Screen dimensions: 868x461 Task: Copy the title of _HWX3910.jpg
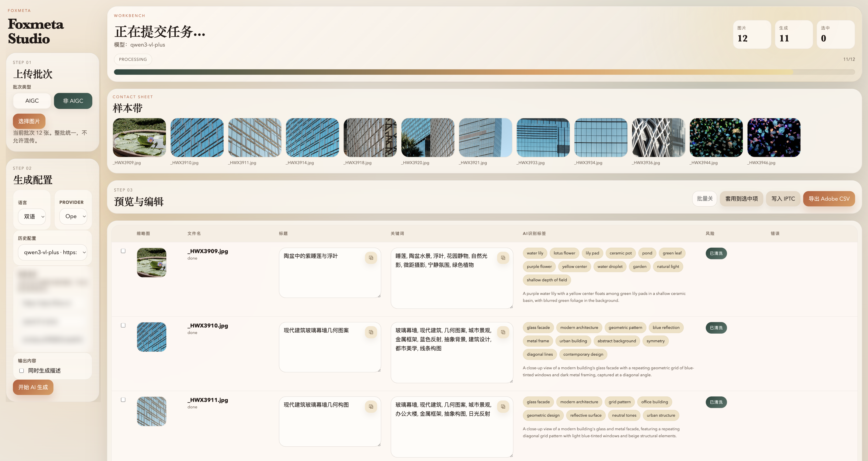point(371,333)
